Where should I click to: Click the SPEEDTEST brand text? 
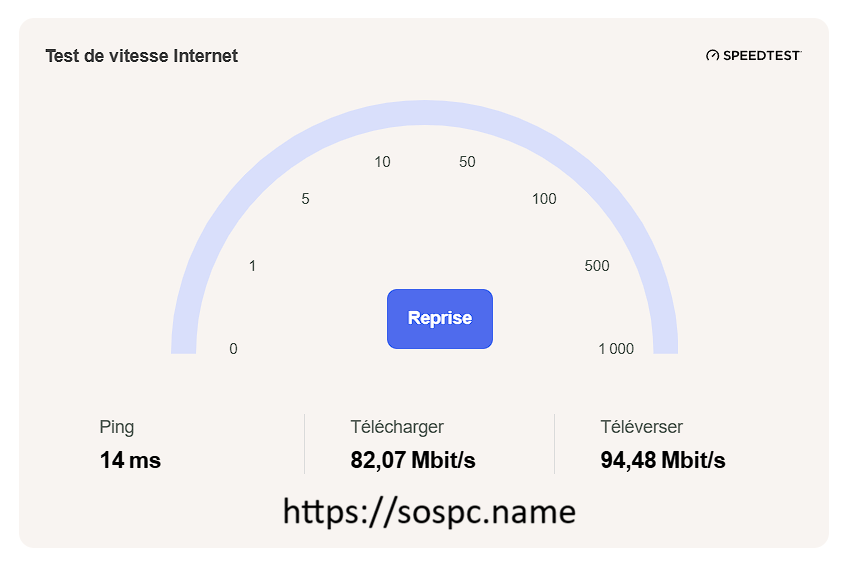tap(761, 56)
